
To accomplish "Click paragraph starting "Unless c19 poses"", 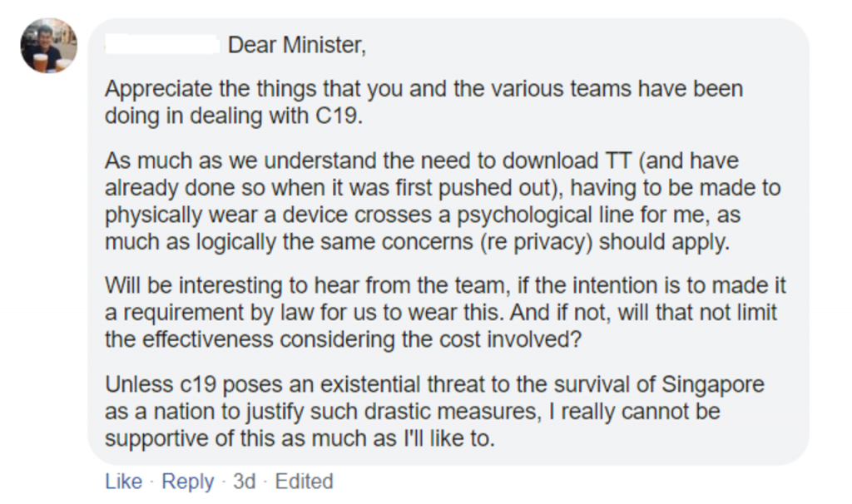I will tap(434, 412).
